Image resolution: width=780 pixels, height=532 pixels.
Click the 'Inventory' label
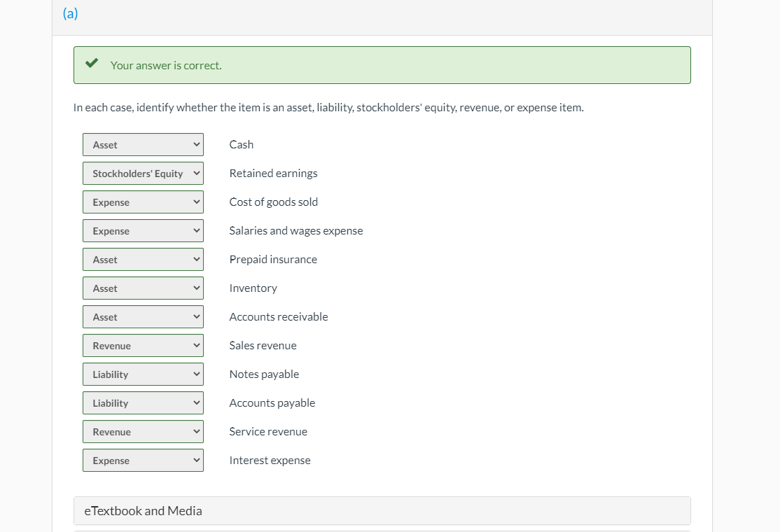[x=253, y=288]
